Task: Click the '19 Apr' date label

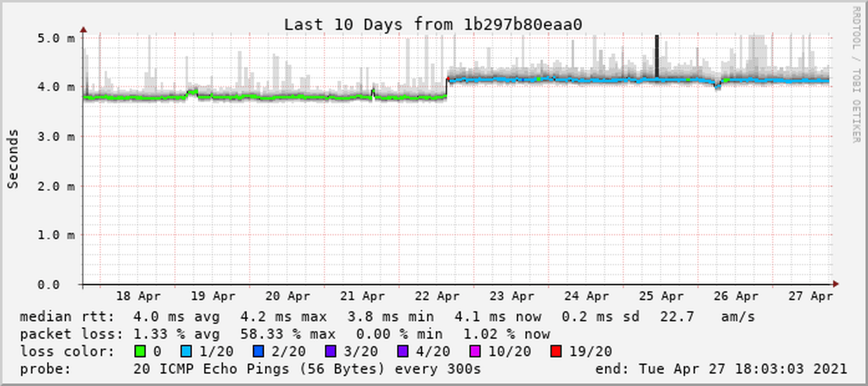Action: pos(213,296)
